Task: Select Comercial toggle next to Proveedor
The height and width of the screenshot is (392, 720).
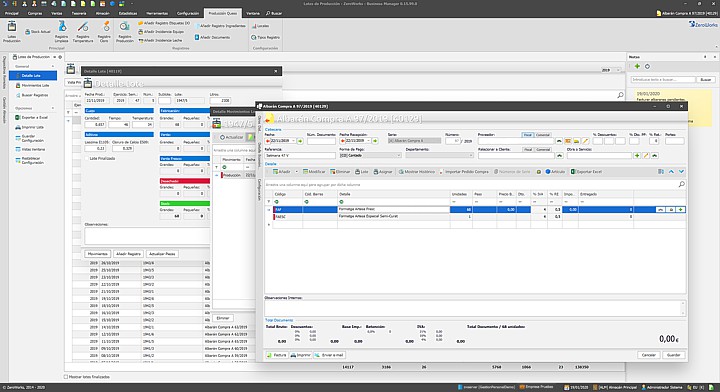Action: pyautogui.click(x=543, y=135)
